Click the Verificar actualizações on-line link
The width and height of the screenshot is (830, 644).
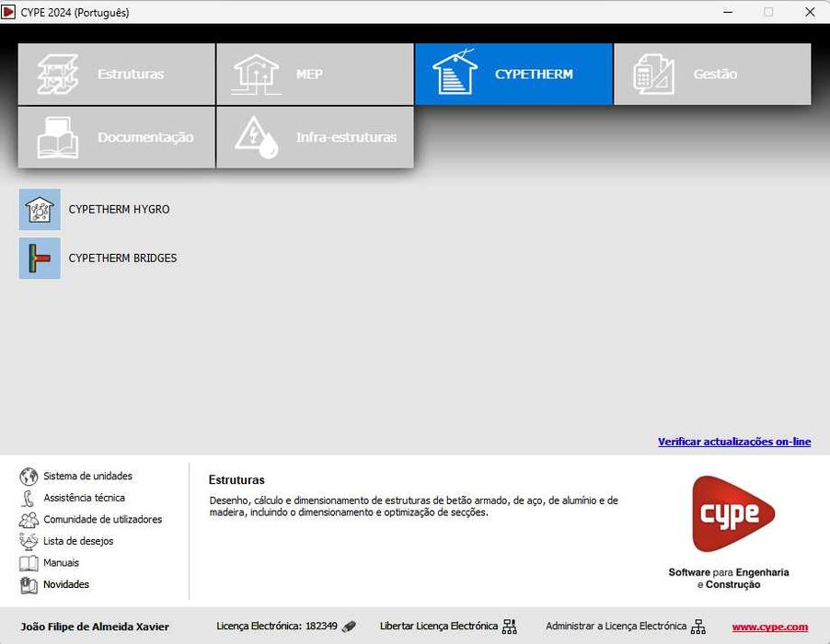coord(734,442)
